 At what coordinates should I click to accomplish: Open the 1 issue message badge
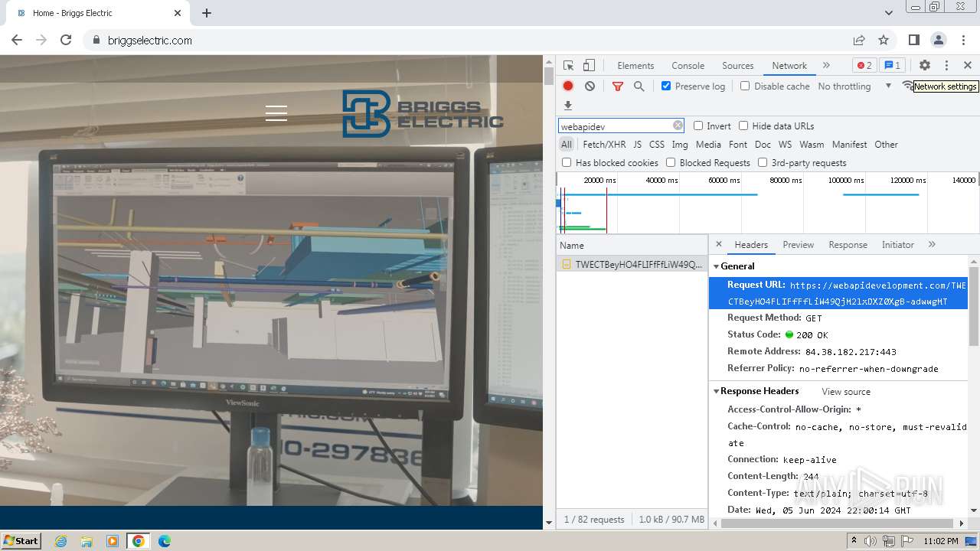892,66
